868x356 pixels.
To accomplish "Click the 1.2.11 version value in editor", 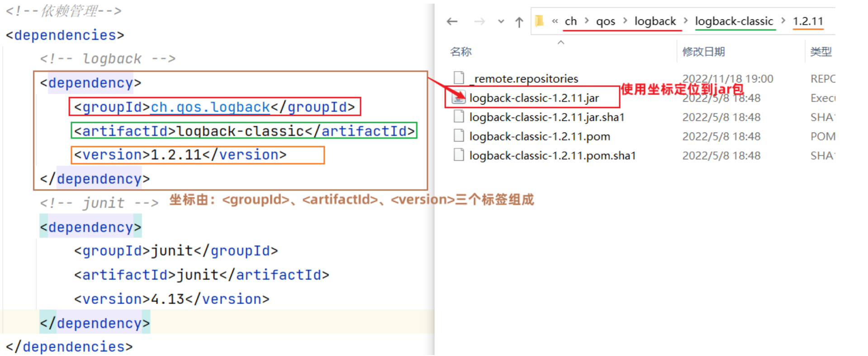I will 176,155.
